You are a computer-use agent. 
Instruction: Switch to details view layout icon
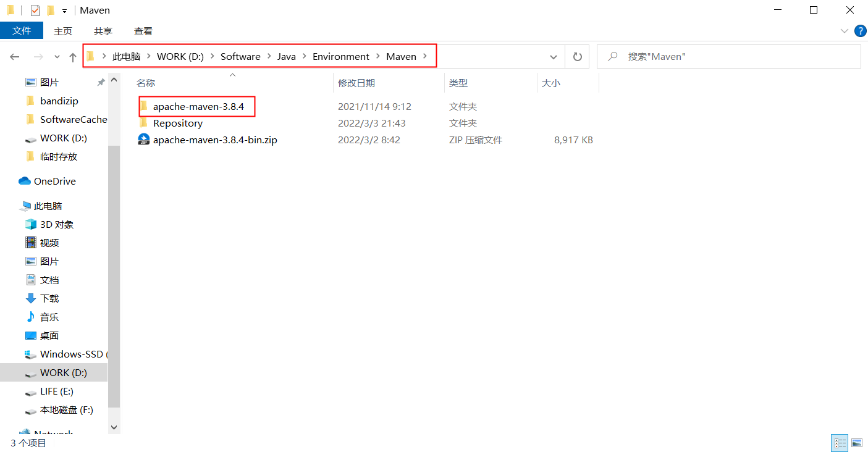point(840,442)
